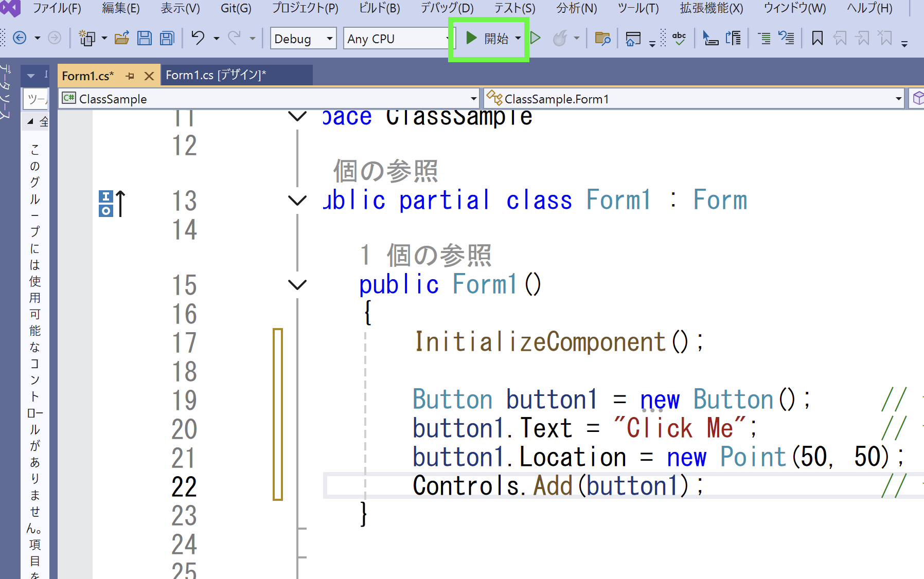Open the プロジェクト(P) menu
The image size is (924, 579).
click(305, 8)
